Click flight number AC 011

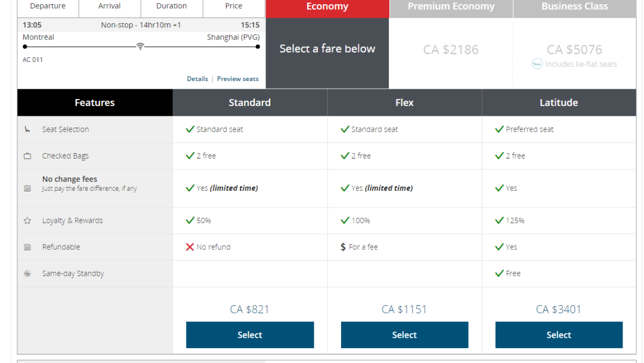32,60
